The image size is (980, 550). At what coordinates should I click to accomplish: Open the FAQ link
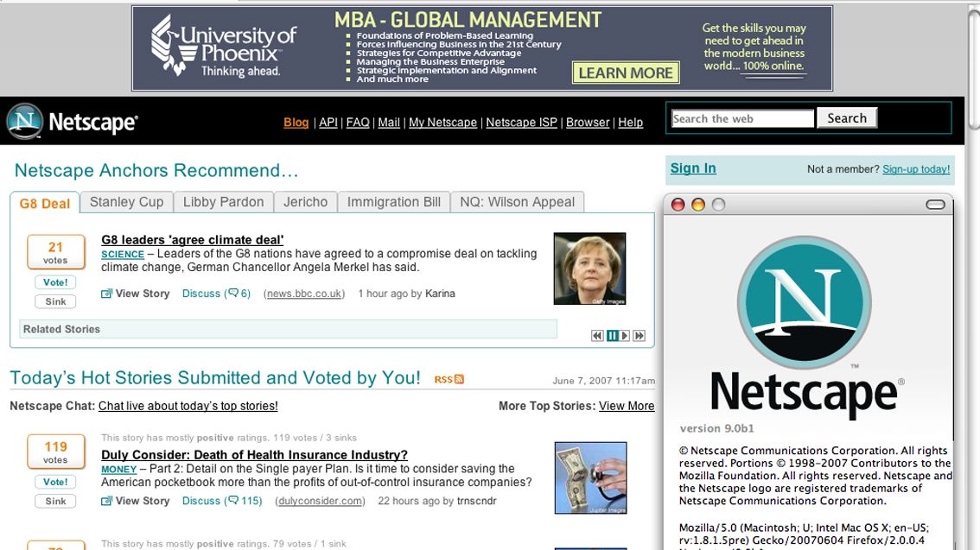point(358,123)
